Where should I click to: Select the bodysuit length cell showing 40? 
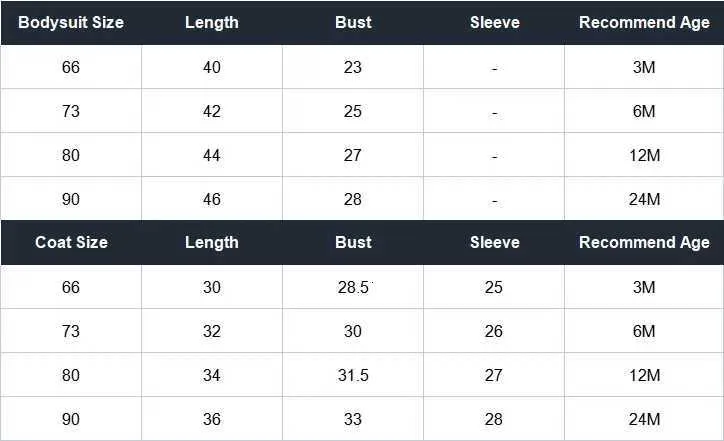(x=212, y=67)
